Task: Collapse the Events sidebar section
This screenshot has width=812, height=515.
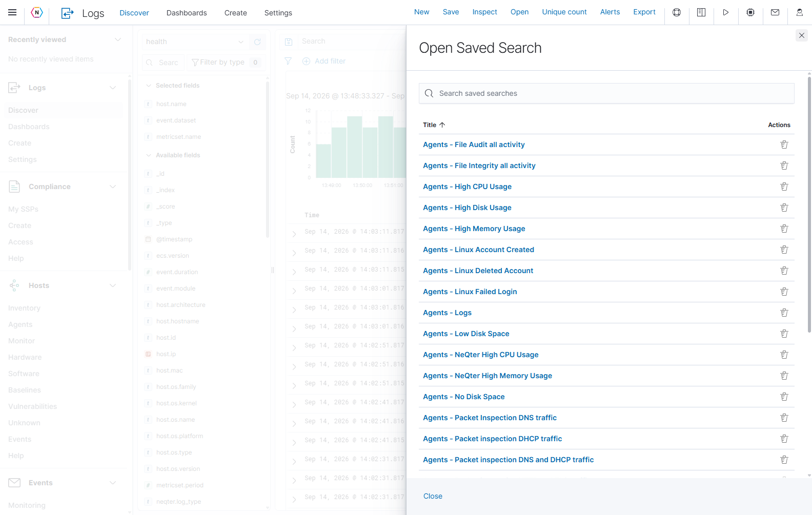Action: click(113, 483)
